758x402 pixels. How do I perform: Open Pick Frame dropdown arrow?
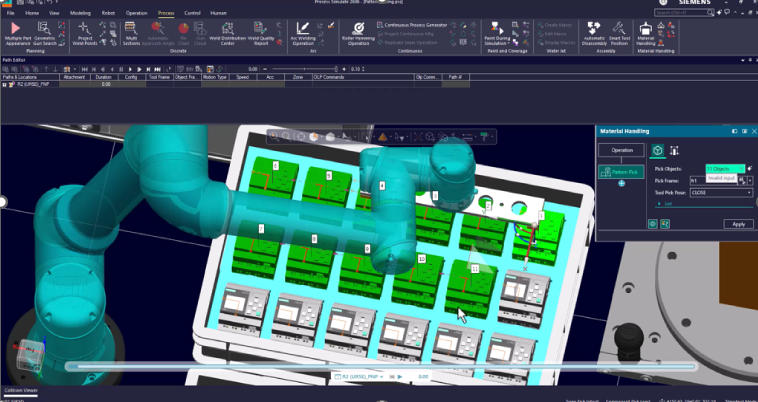[750, 181]
